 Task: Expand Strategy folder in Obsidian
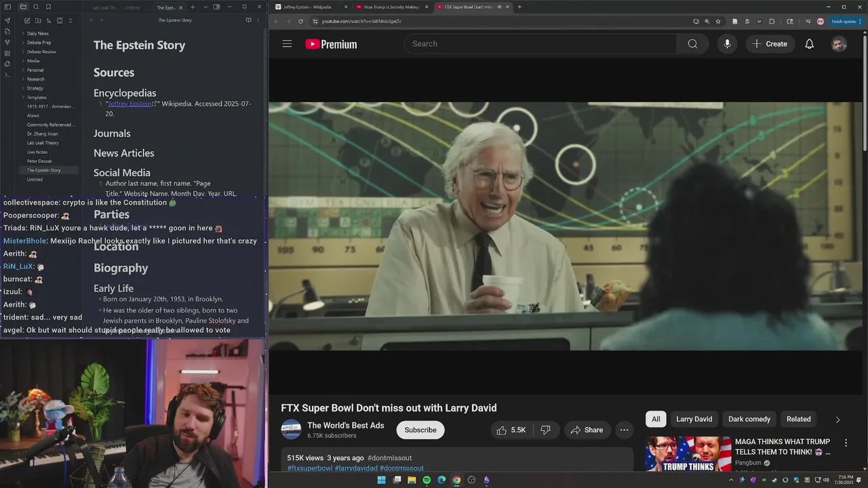tap(35, 88)
